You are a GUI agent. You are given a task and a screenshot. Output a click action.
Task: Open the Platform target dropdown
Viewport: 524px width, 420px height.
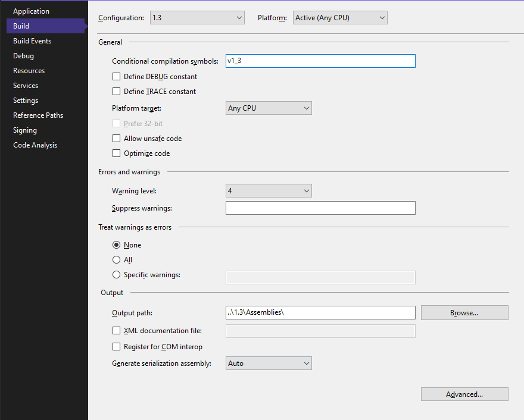(x=268, y=108)
